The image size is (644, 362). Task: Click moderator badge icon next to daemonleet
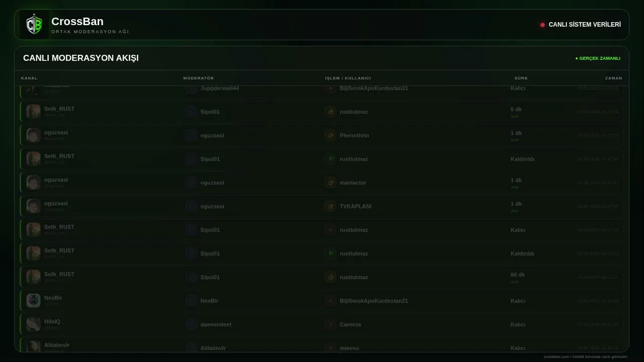coord(191,324)
